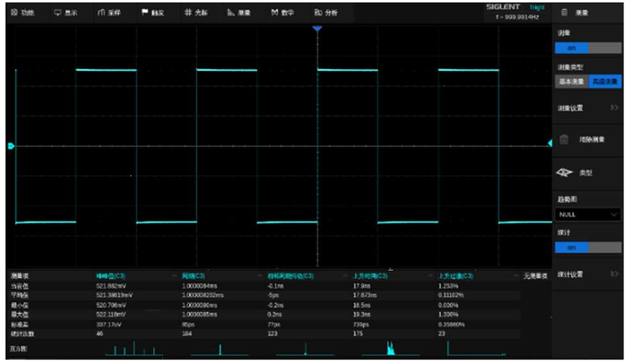Screen dimensions: 627x364
Task: Select 高级测量 (advanced measurement) type
Action: click(x=605, y=81)
